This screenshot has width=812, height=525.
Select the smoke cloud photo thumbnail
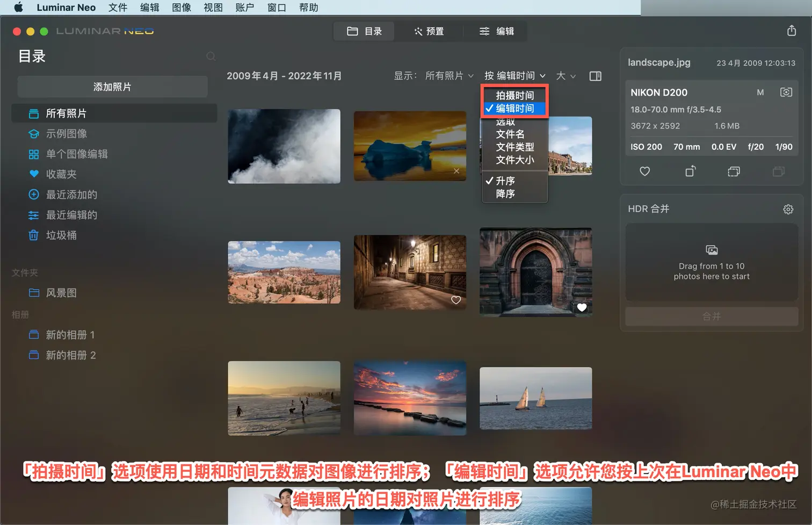284,146
